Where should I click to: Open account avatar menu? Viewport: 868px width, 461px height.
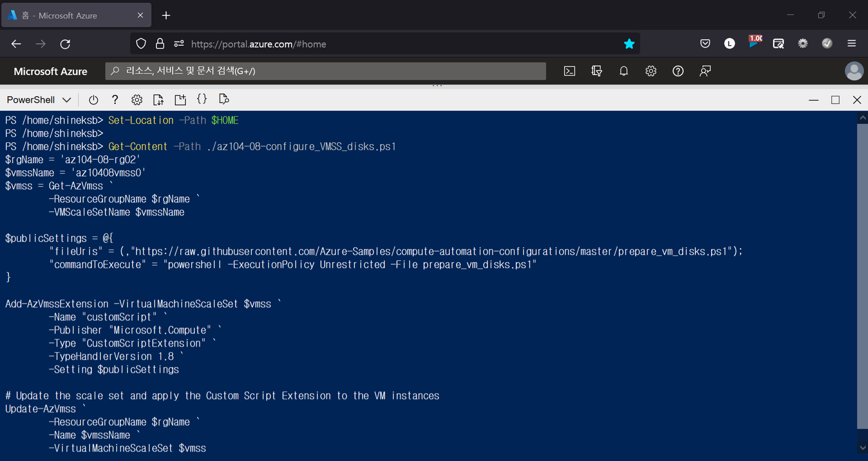[854, 71]
